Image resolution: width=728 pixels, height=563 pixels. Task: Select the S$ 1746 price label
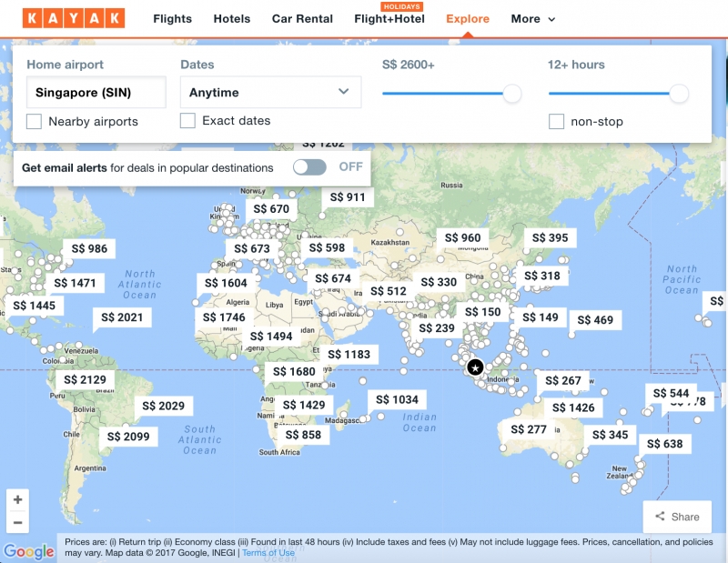coord(224,317)
